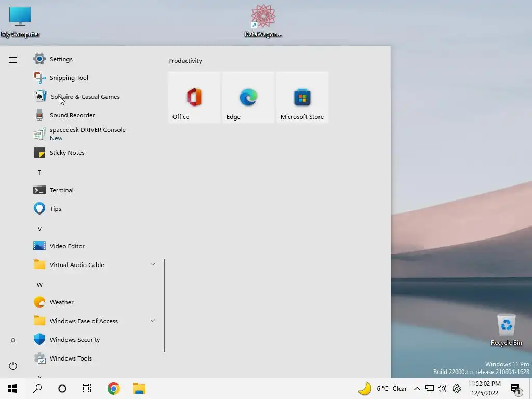Click the app list scrollbar
Screen dimensions: 532x399
(164, 305)
